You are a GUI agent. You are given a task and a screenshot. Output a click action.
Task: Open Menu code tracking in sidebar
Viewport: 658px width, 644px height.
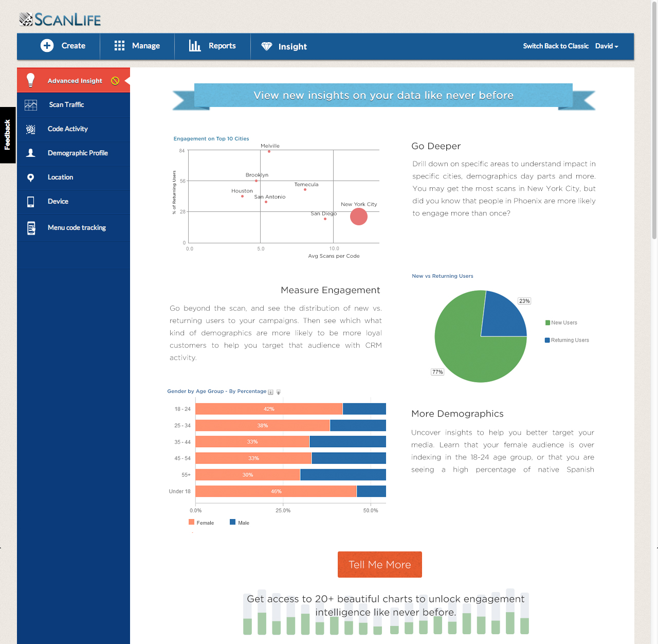pyautogui.click(x=77, y=228)
